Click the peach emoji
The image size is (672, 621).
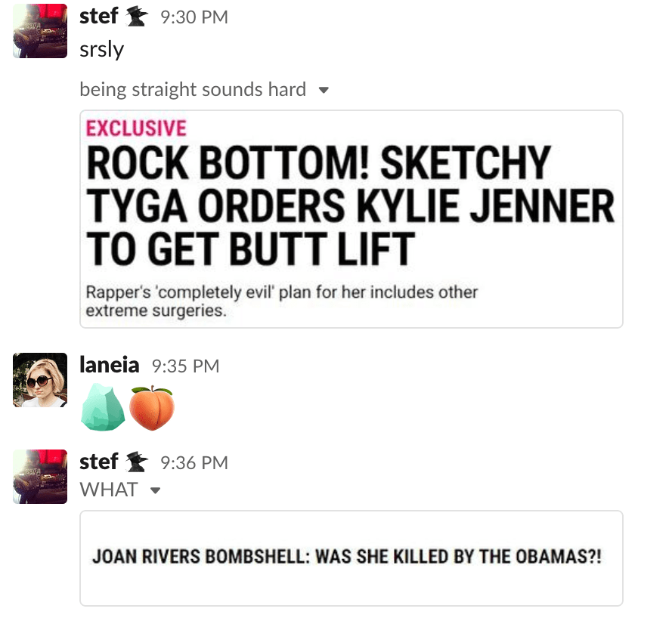click(152, 408)
